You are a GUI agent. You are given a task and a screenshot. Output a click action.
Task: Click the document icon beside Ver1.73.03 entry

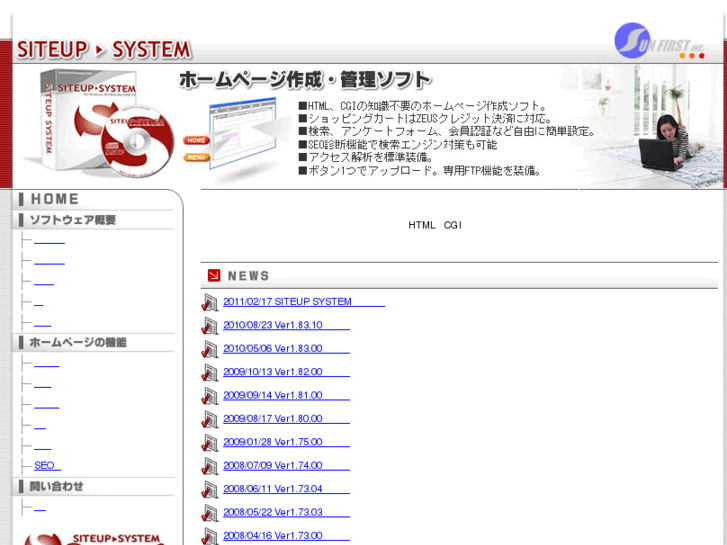tap(210, 513)
